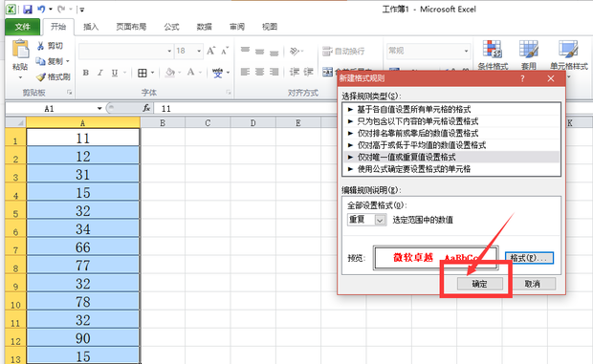Viewport: 593px width, 364px height.
Task: Select rule 只为包含以下内容的单元格设置格式
Action: click(451, 121)
